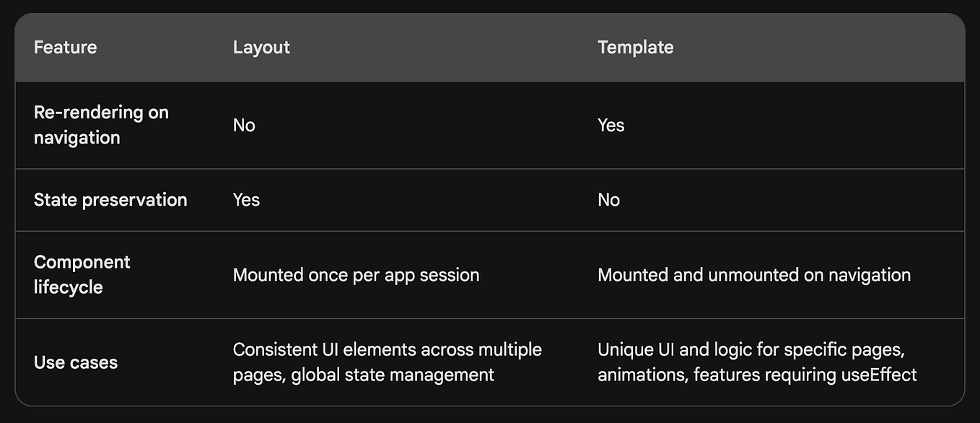Click the Template state preservation 'No' cell
Viewport: 980px width, 423px height.
[x=608, y=200]
